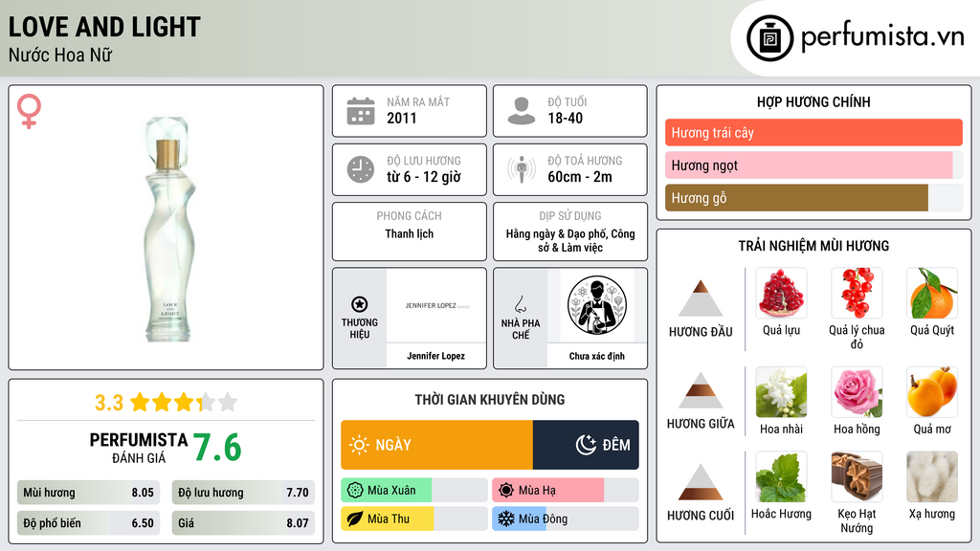Image resolution: width=980 pixels, height=551 pixels.
Task: Click the five-star rating row
Action: pyautogui.click(x=184, y=403)
